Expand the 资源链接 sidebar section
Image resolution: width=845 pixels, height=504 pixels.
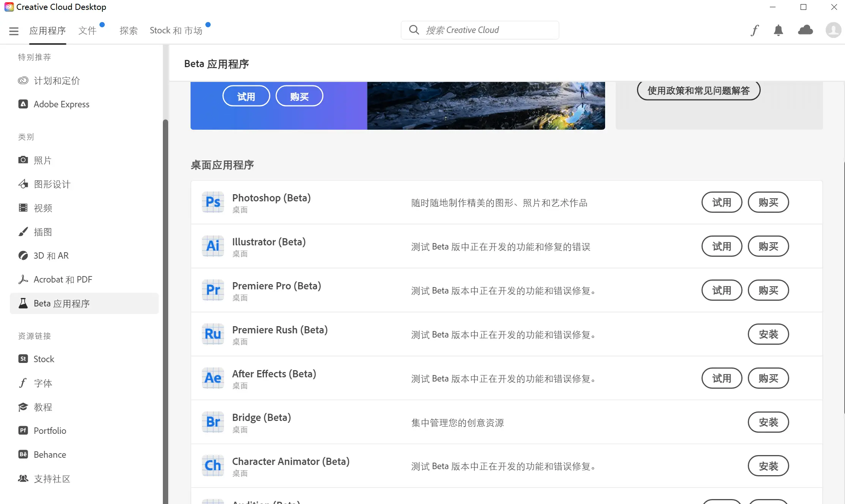35,336
